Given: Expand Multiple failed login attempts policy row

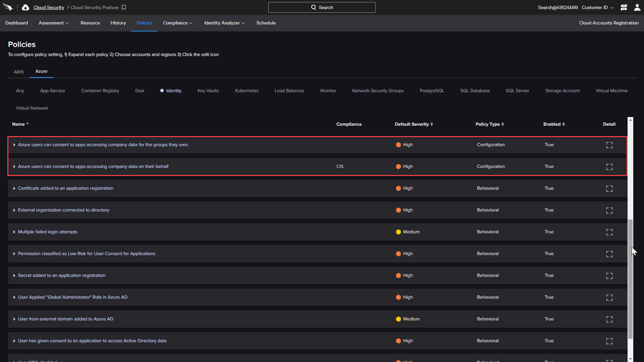Looking at the screenshot, I should (x=14, y=232).
